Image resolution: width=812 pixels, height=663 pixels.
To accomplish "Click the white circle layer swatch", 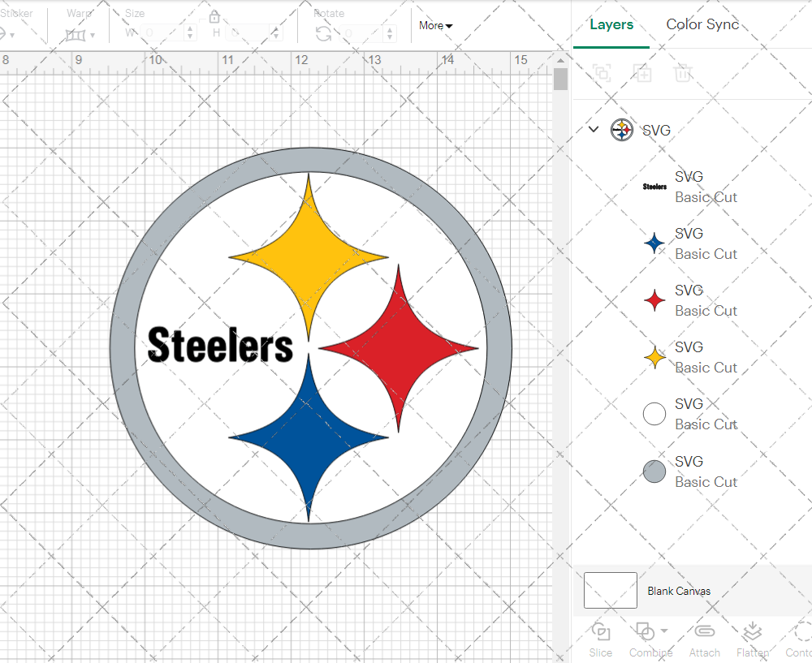I will (654, 414).
